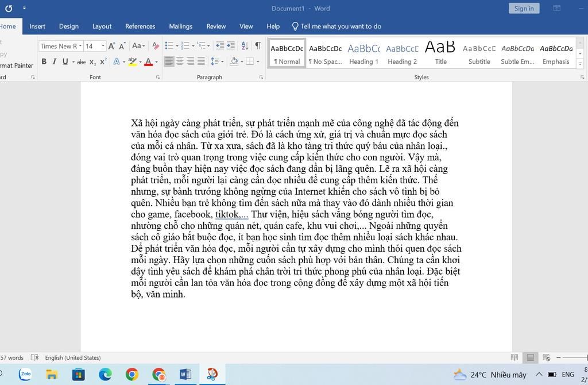The image size is (588, 385).
Task: Toggle Strikethrough formatting
Action: tap(82, 62)
